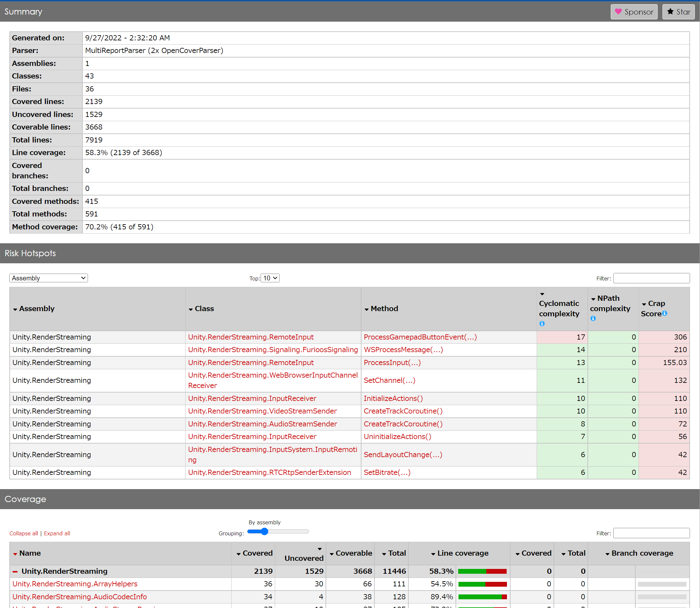Click the Crap Score info icon
This screenshot has height=608, width=700.
tap(664, 313)
